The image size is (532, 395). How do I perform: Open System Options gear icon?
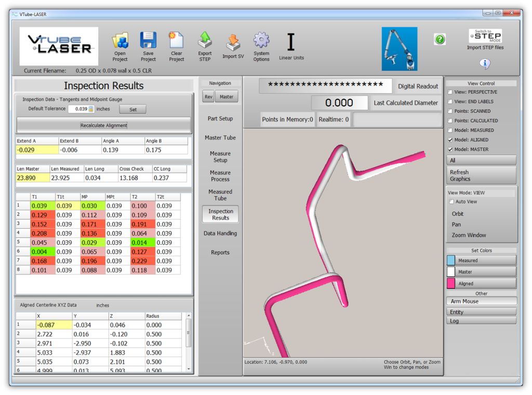[261, 41]
